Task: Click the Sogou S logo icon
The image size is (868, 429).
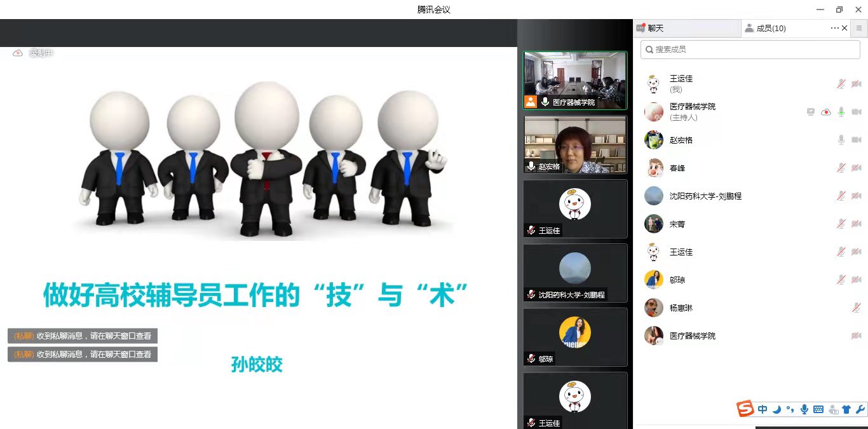Action: pos(745,409)
